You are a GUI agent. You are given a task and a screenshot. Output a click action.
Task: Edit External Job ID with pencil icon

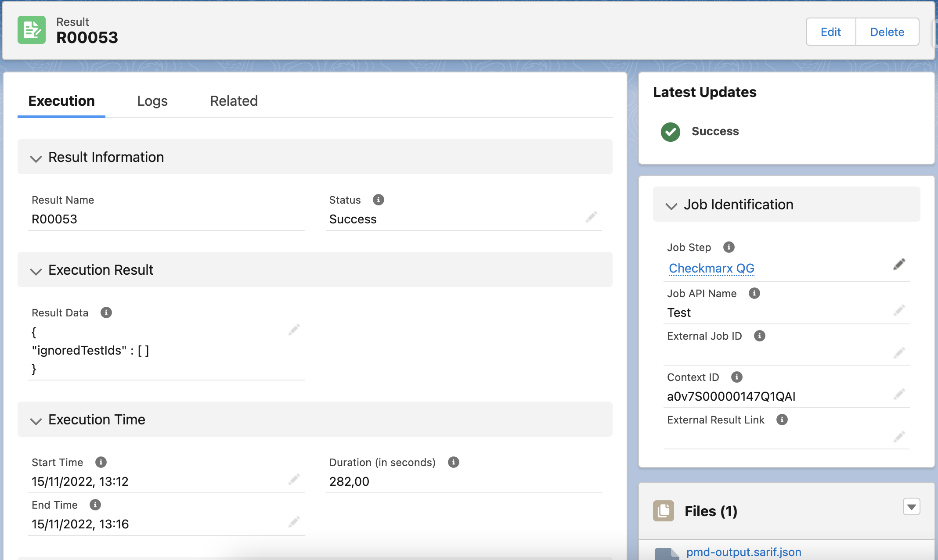[899, 352]
